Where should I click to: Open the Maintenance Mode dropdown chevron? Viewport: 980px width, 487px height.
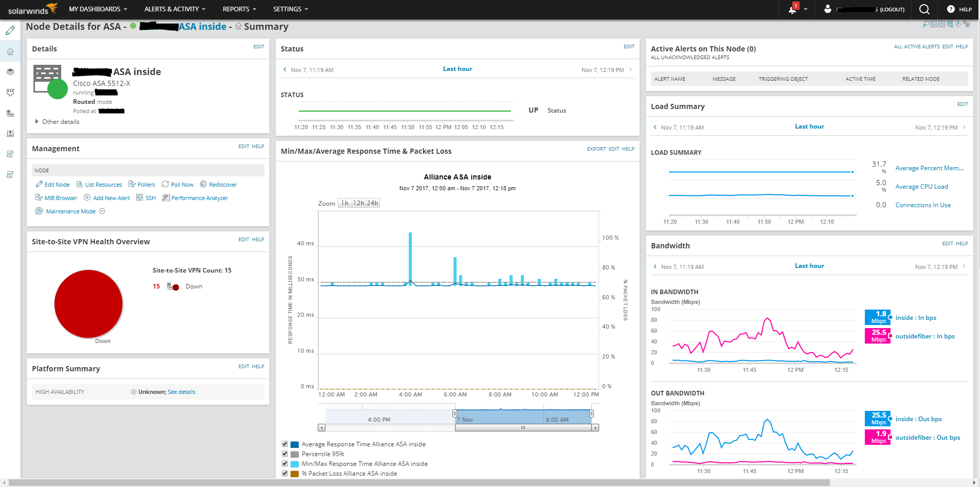(102, 211)
